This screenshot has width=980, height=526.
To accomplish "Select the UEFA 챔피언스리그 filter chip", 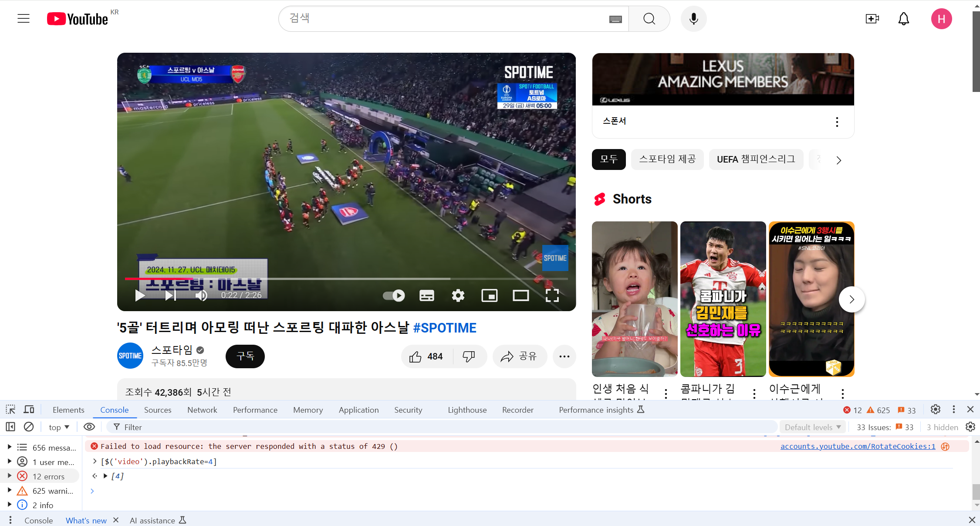I will pos(756,159).
